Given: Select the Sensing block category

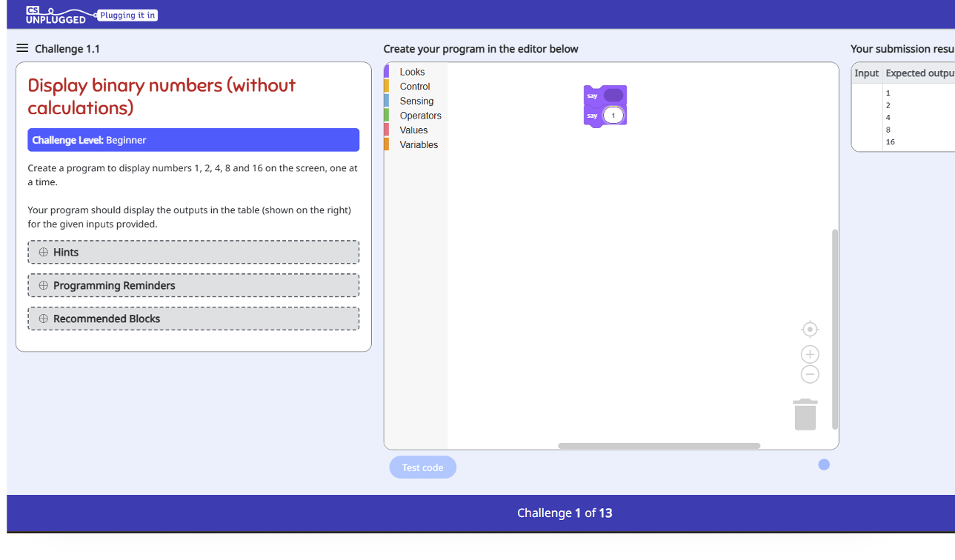Looking at the screenshot, I should pos(416,101).
